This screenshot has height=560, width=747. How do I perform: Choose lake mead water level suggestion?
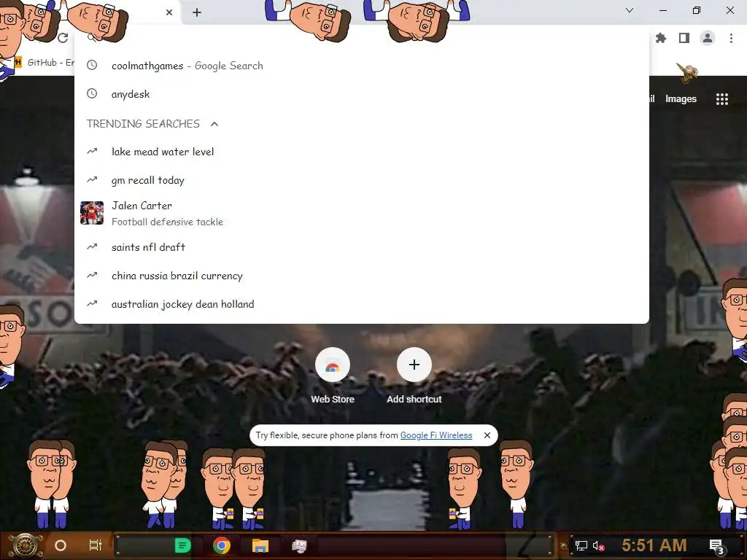coord(362,152)
